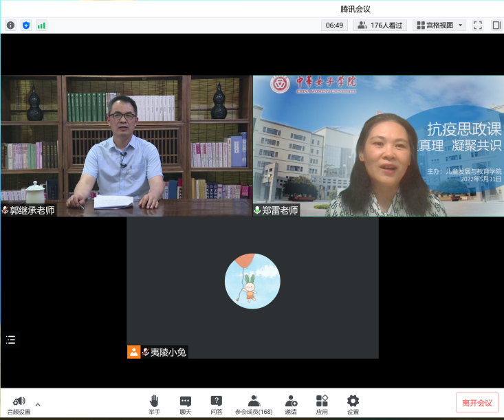The height and width of the screenshot is (420, 504).
Task: Click the 邀请 invite icon
Action: (291, 404)
